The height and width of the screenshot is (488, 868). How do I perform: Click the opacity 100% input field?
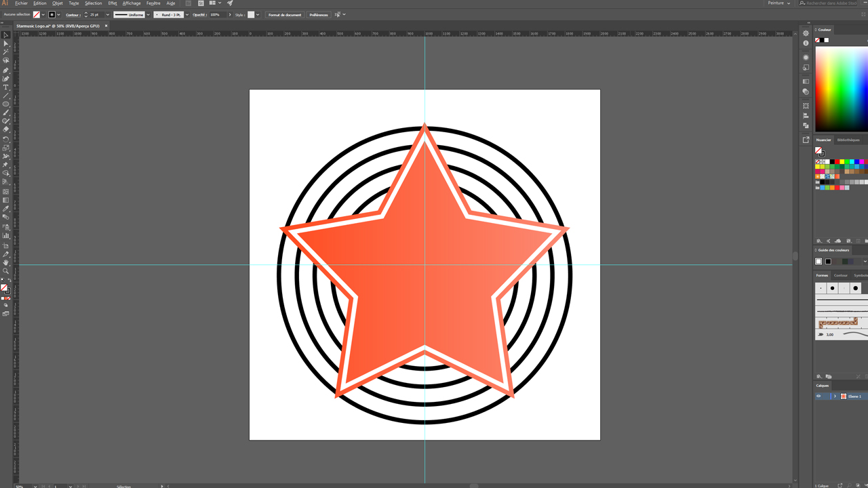(218, 15)
